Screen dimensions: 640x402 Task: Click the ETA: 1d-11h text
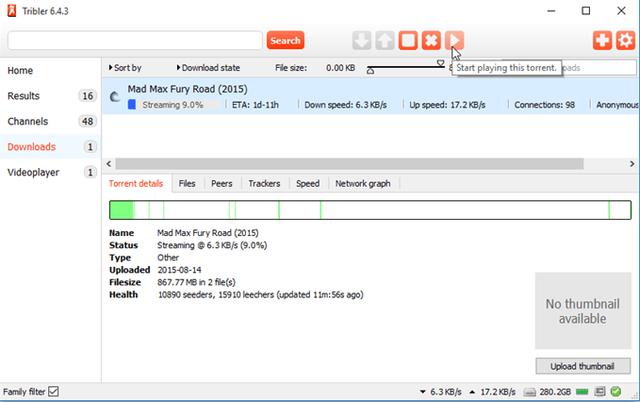pyautogui.click(x=255, y=105)
